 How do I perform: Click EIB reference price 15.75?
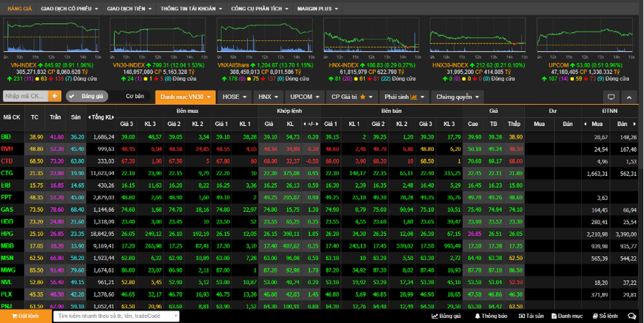(x=37, y=185)
